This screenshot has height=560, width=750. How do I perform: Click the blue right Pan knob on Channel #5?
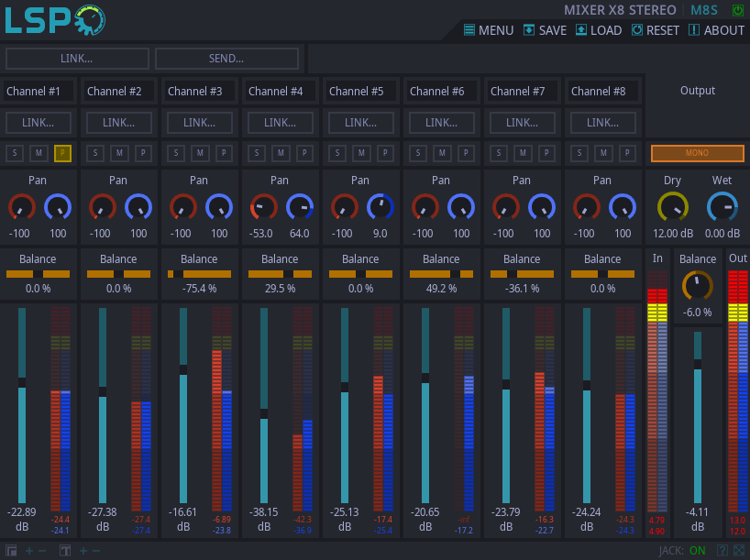tap(381, 207)
